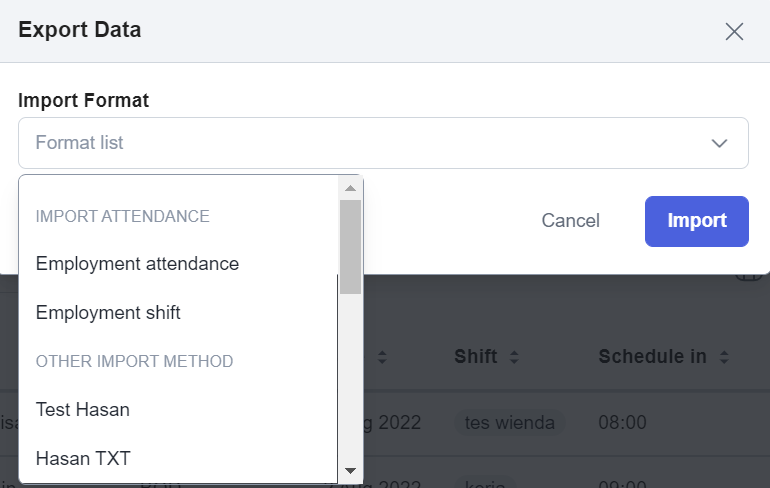Sort by Schedule in column arrows
The image size is (770, 488).
click(724, 357)
